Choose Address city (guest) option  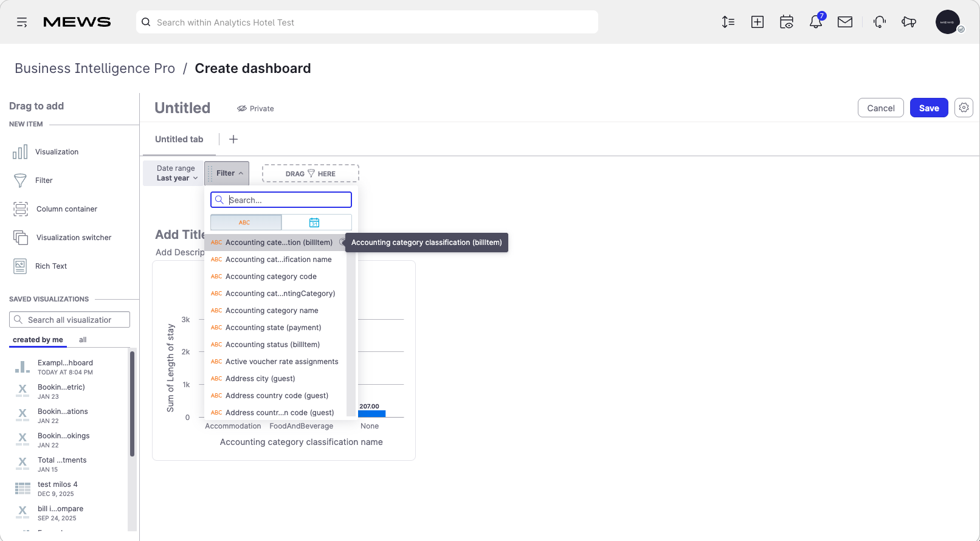click(x=275, y=379)
